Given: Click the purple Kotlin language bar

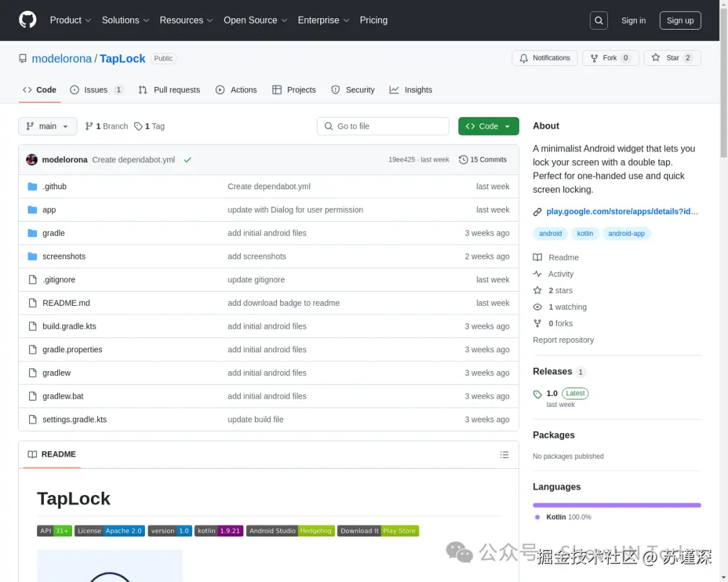Looking at the screenshot, I should [x=617, y=505].
